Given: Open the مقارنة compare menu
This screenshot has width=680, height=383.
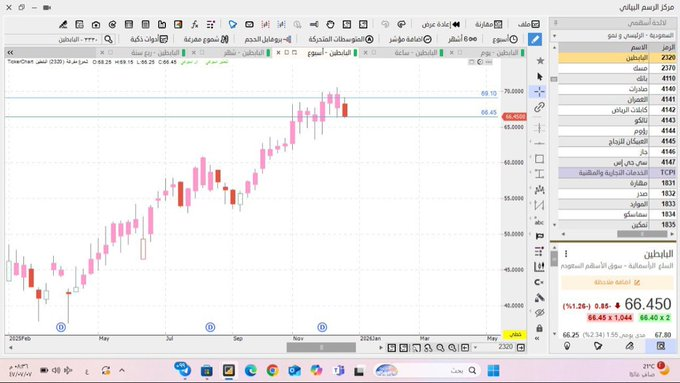Looking at the screenshot, I should [x=489, y=24].
